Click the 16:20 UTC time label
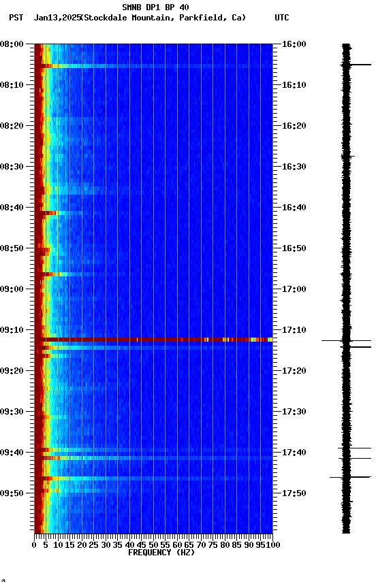 pyautogui.click(x=294, y=126)
